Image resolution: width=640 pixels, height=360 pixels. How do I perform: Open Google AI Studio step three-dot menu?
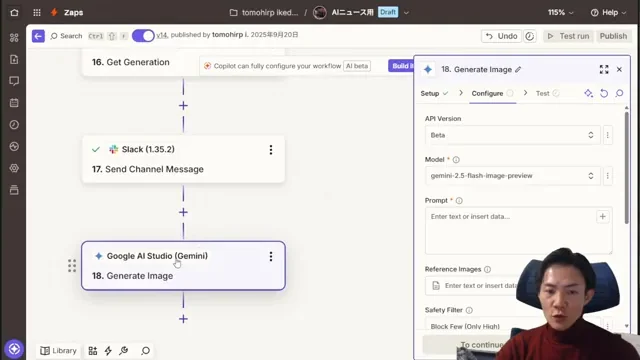click(x=271, y=256)
